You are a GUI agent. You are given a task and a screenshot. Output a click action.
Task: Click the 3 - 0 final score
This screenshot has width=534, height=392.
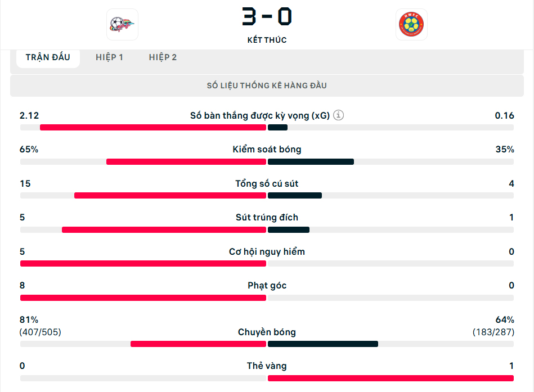pos(267,17)
